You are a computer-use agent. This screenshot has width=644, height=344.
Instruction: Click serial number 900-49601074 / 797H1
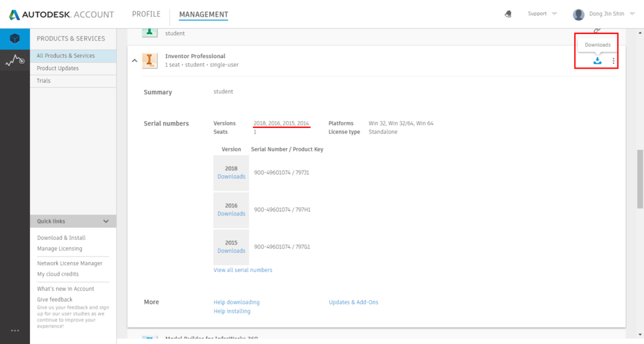(282, 210)
